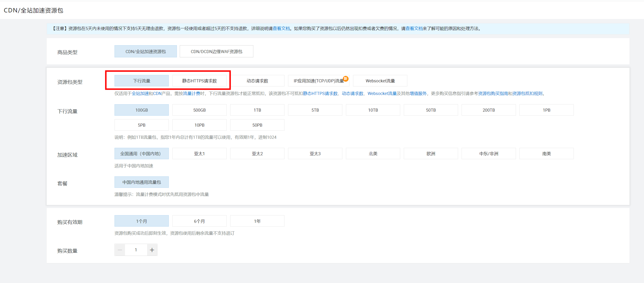Select 南美 acceleration region

pos(546,153)
